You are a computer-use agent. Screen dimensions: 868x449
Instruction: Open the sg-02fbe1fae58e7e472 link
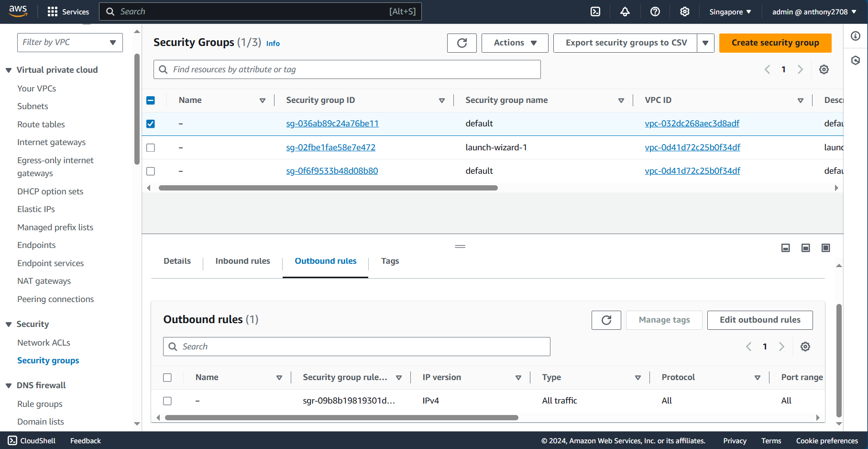click(x=331, y=147)
